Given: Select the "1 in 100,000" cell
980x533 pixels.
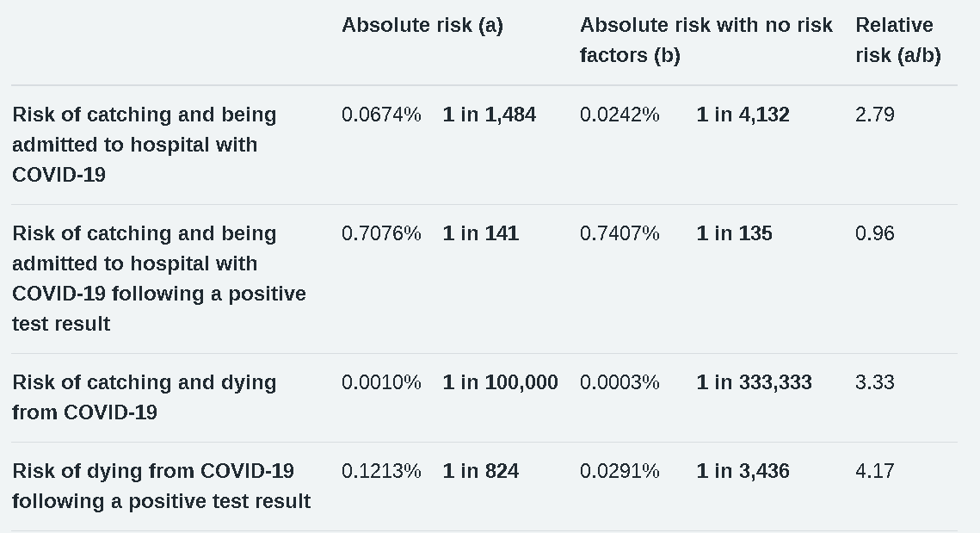Looking at the screenshot, I should click(500, 382).
